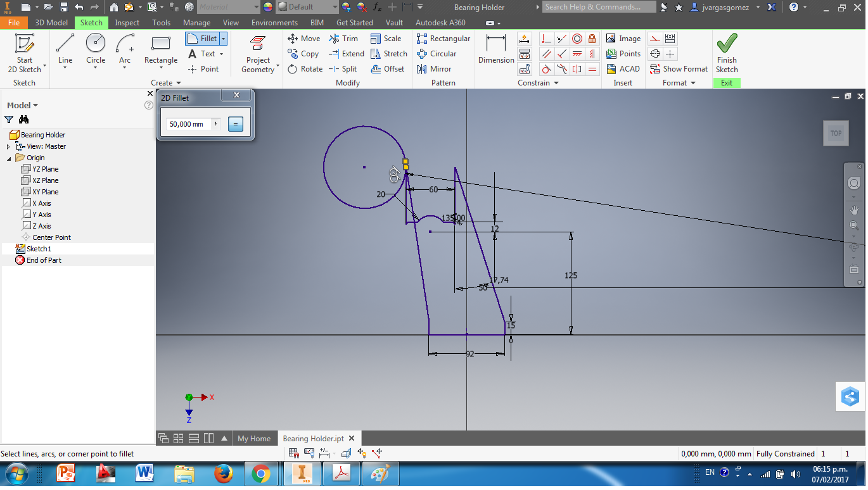Screen dimensions: 868x490
Task: Click the fillet radius value field
Action: click(x=189, y=124)
